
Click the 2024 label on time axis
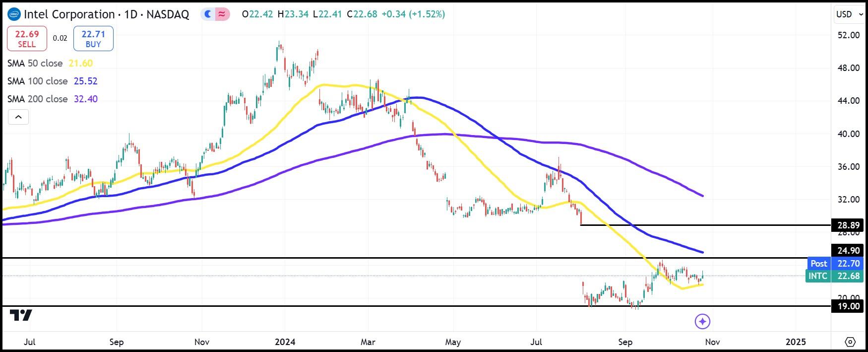point(285,342)
